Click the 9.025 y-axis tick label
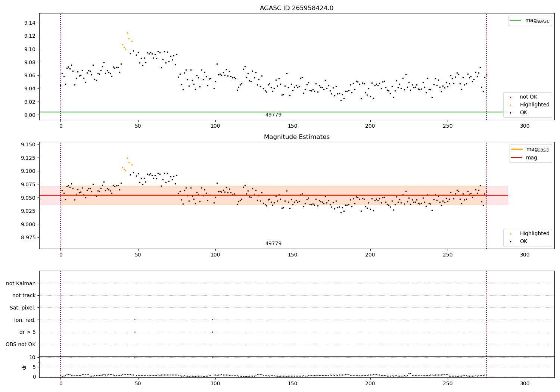This screenshot has height=392, width=560. 28,211
